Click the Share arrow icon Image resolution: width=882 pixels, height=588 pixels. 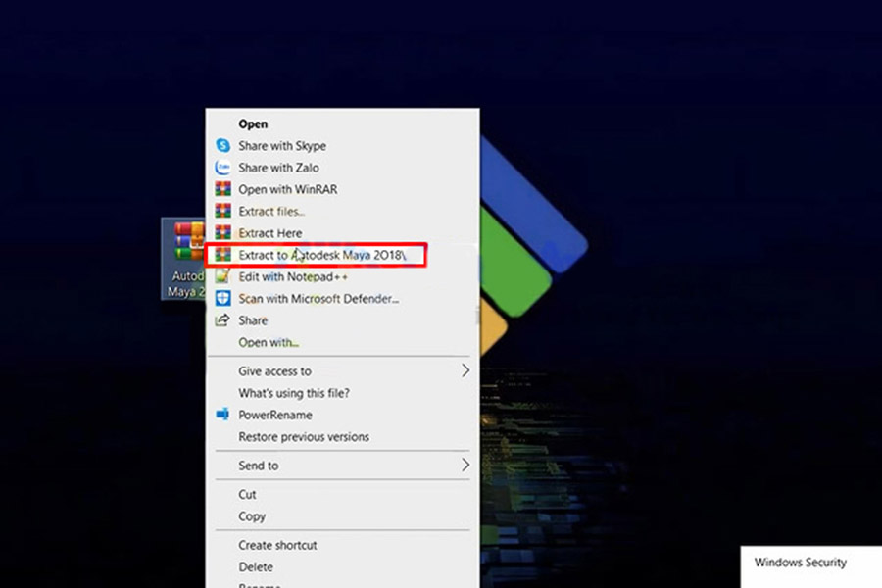point(222,320)
